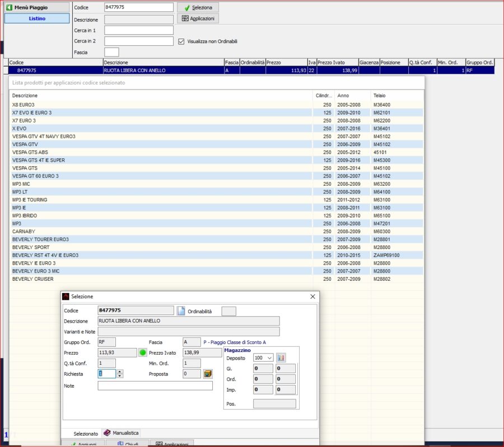Select the Selezionato tab
This screenshot has height=447, width=504.
pyautogui.click(x=86, y=434)
